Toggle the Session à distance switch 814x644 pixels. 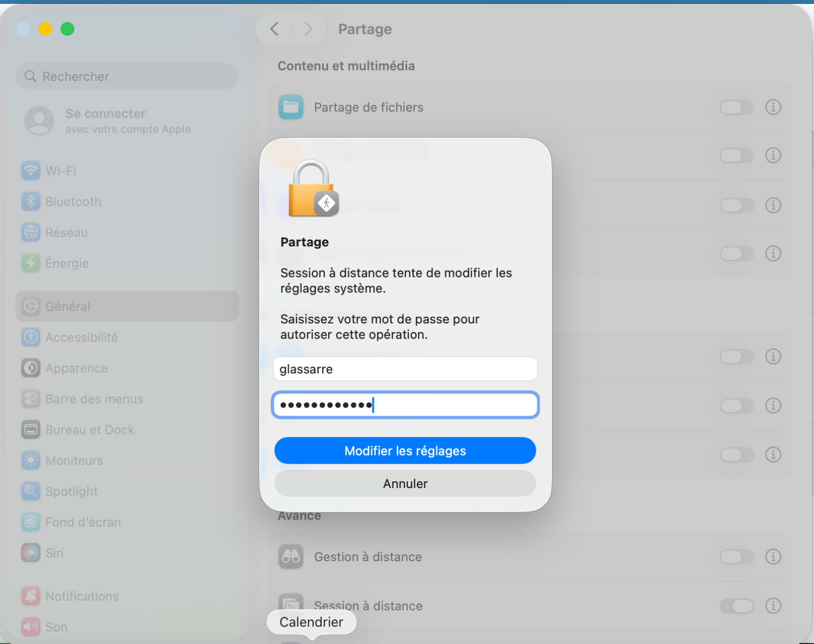click(736, 605)
